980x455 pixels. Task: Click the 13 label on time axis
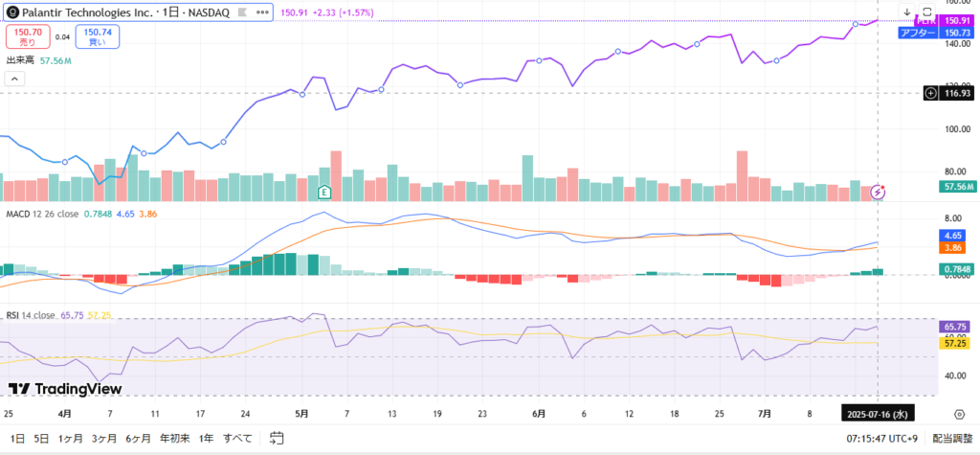click(x=391, y=413)
